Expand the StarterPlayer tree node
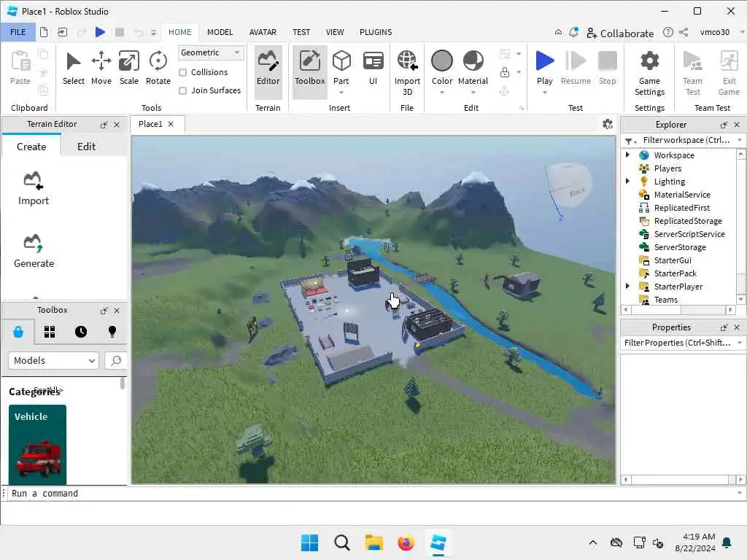The width and height of the screenshot is (747, 560). 627,286
